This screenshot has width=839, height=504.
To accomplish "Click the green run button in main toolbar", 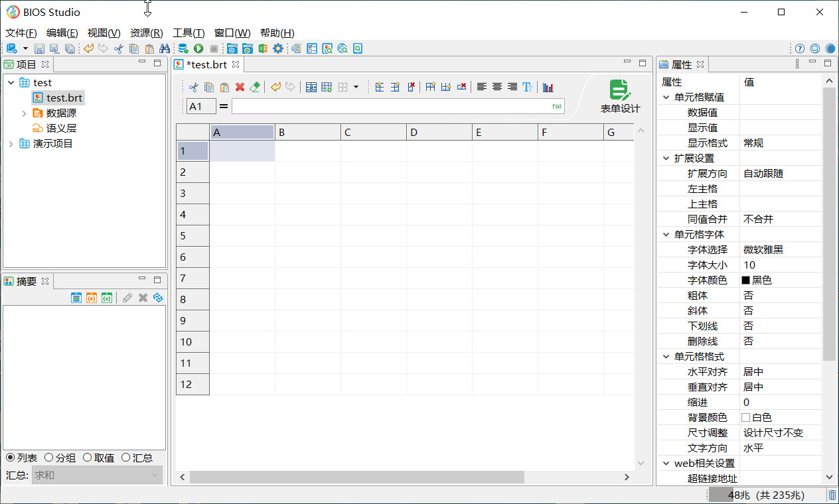I will (198, 48).
